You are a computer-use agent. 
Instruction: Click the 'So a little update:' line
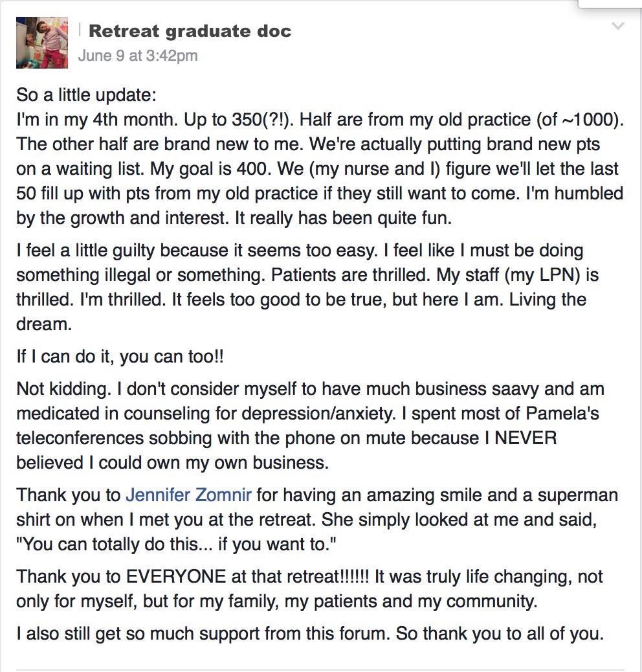(87, 95)
